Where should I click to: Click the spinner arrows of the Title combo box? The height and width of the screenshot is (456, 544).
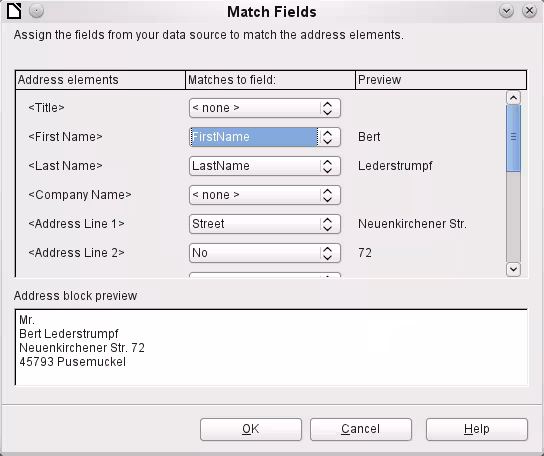tap(327, 108)
